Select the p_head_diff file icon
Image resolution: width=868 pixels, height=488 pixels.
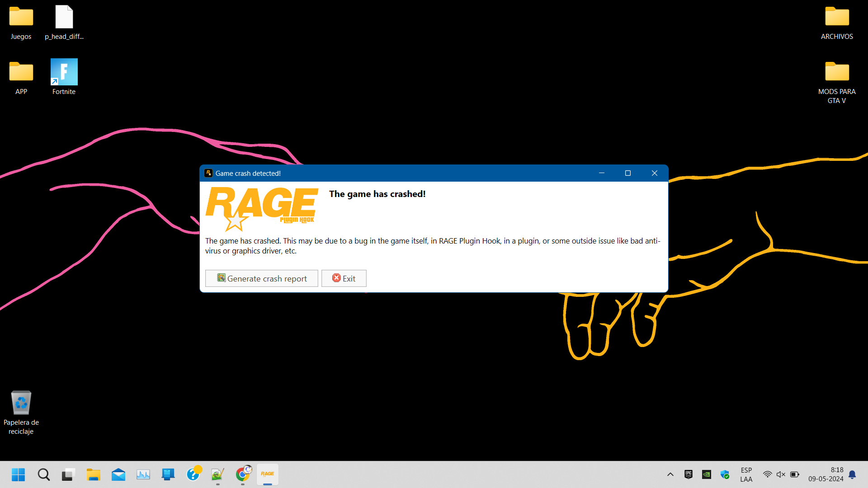click(64, 17)
